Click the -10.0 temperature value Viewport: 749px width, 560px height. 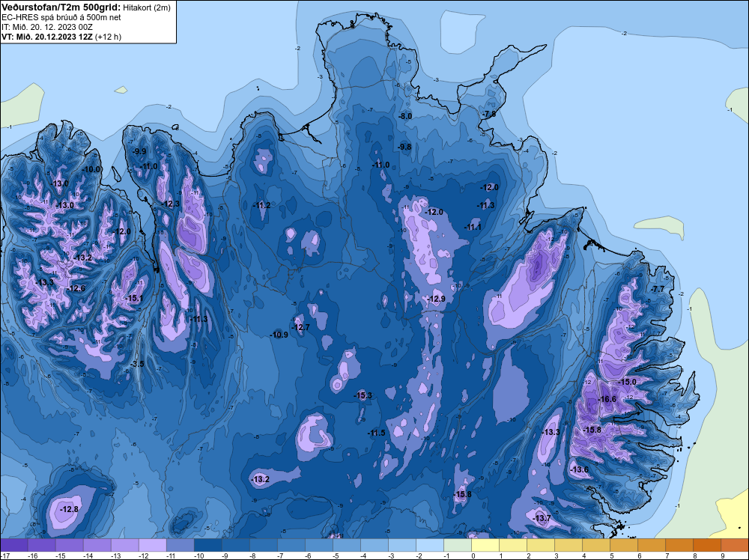click(x=91, y=169)
